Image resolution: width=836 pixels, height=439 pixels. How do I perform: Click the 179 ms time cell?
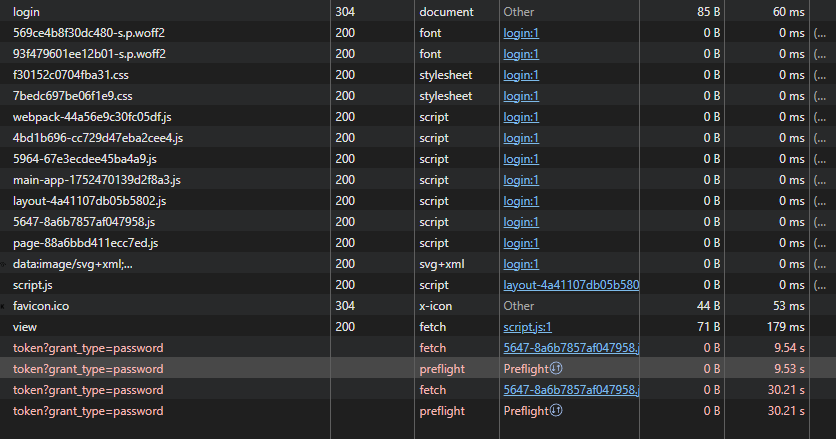[786, 327]
